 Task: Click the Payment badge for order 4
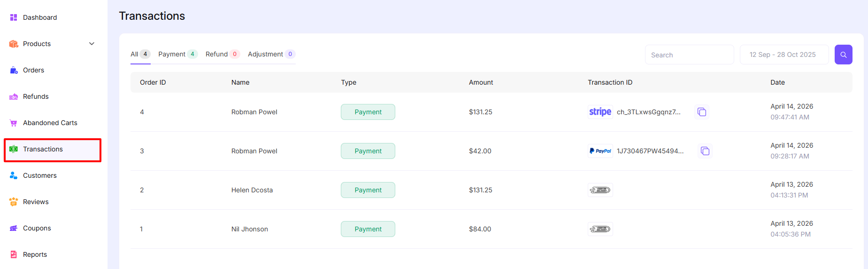tap(368, 112)
